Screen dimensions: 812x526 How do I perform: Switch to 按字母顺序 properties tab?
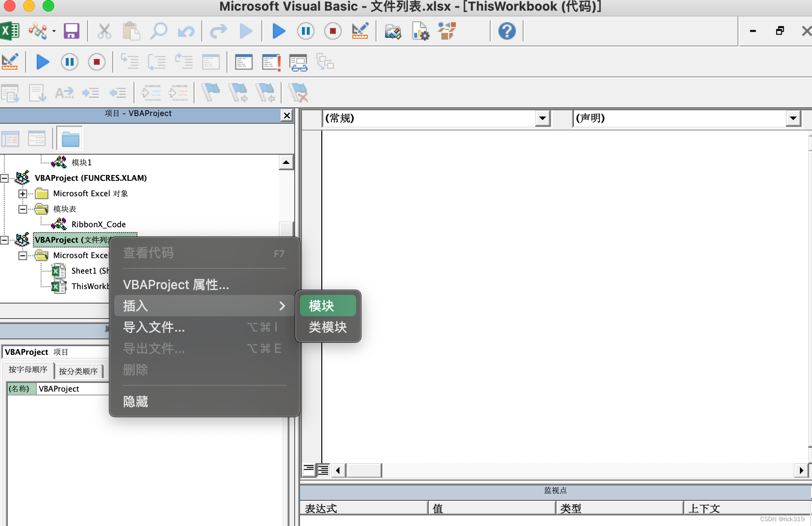[28, 370]
